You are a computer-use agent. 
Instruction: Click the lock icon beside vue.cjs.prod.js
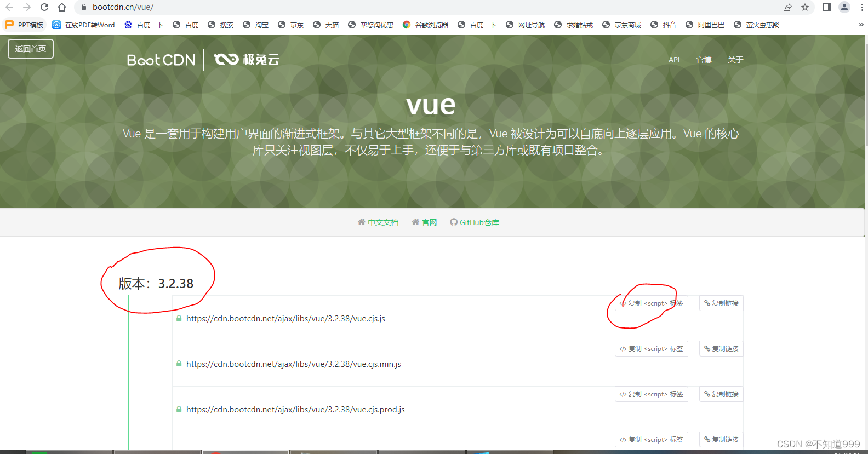point(179,409)
